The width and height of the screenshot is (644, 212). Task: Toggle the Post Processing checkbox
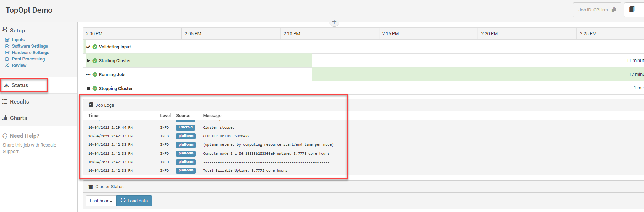(7, 59)
